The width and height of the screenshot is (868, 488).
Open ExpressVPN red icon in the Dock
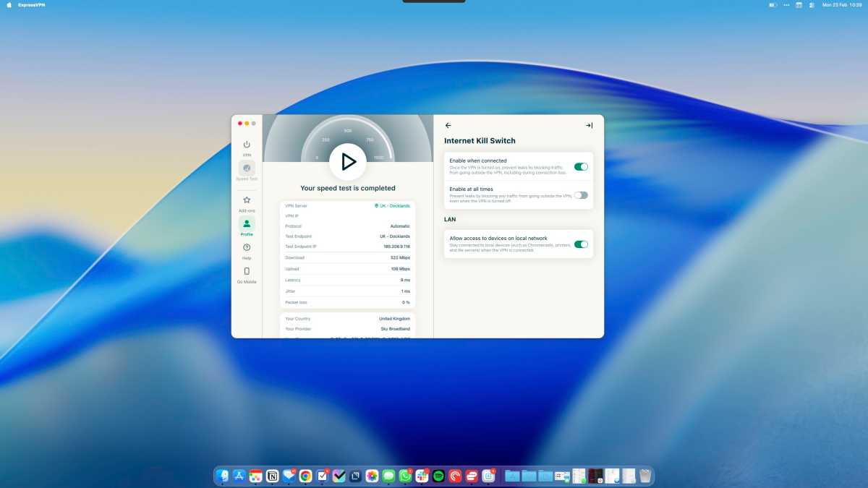pyautogui.click(x=472, y=476)
